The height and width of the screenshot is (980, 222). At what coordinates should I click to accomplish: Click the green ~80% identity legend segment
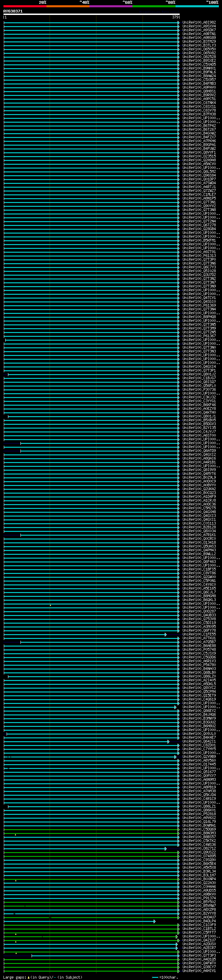coord(154,6)
